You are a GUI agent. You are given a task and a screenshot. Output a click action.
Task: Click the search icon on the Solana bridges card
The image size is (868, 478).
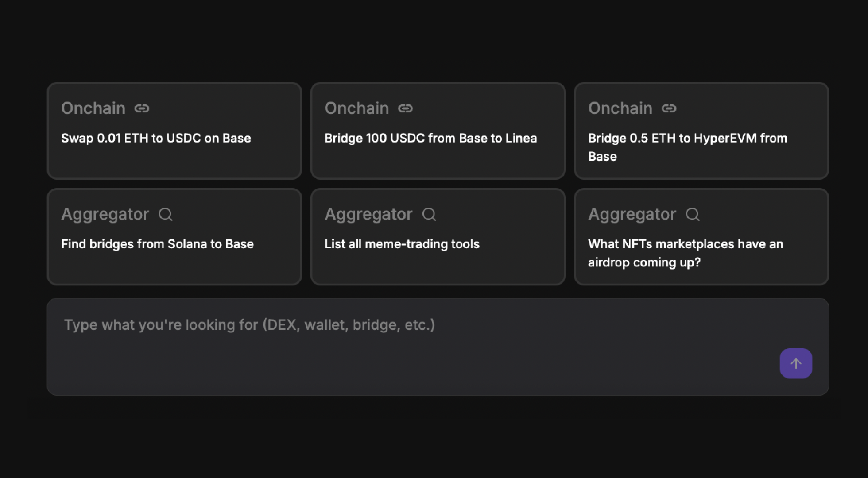click(x=166, y=215)
